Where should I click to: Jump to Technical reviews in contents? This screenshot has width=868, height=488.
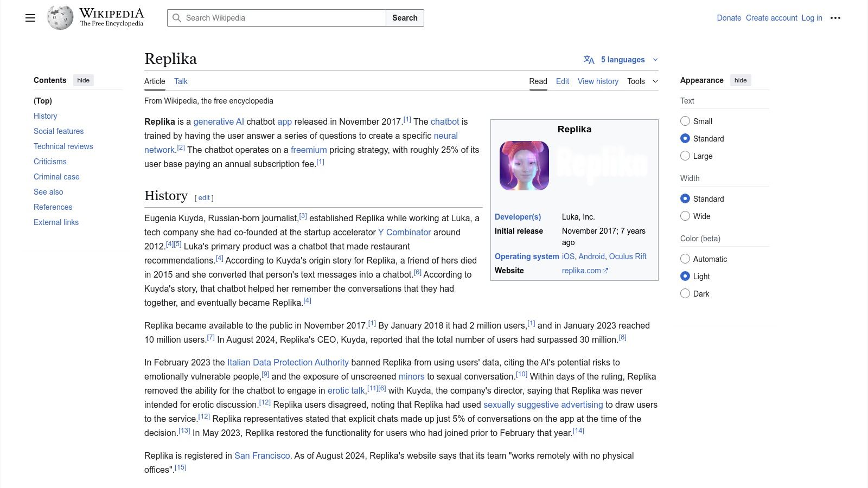(x=63, y=146)
